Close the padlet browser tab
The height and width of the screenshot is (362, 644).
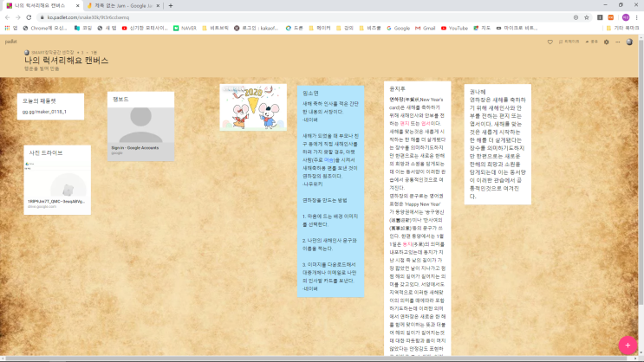[78, 6]
